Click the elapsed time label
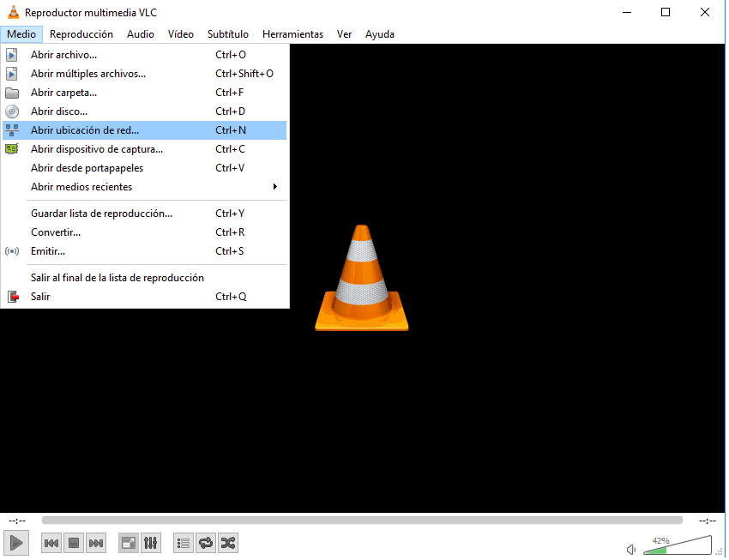 point(17,521)
